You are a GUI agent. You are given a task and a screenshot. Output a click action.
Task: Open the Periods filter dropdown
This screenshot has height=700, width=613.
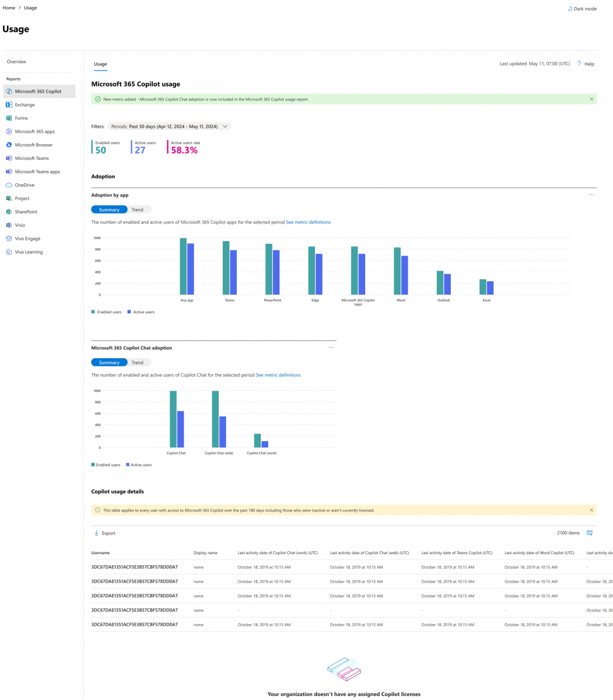tap(169, 126)
